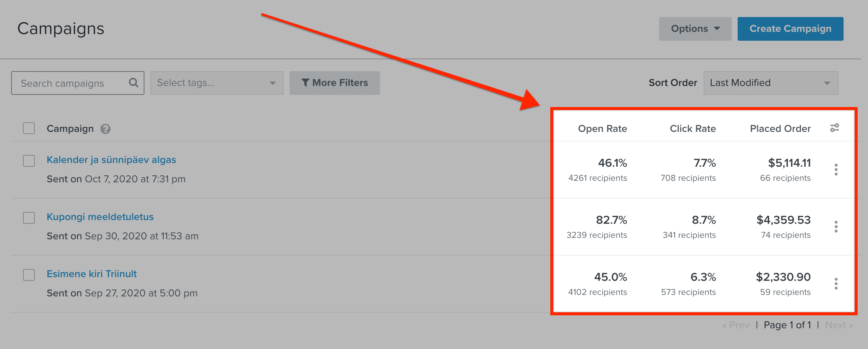Tick the Kupongi meeldetuletus checkbox
Screen dimensions: 868x349
click(29, 218)
